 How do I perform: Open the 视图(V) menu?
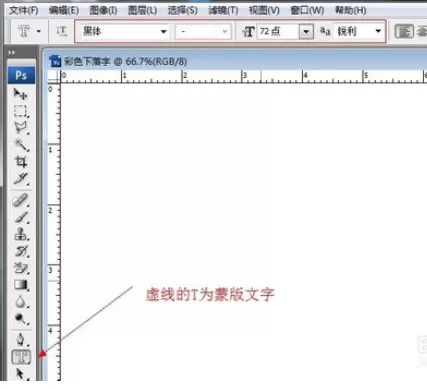pyautogui.click(x=264, y=10)
